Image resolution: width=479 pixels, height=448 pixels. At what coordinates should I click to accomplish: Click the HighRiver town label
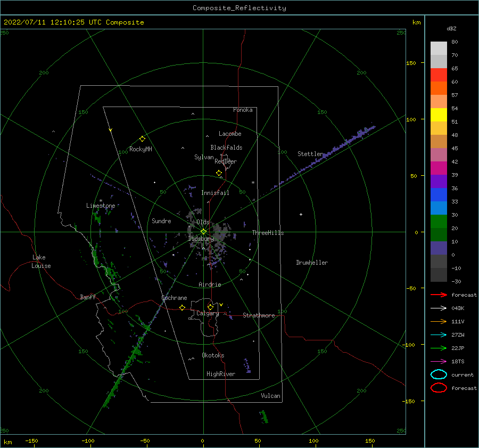point(221,374)
